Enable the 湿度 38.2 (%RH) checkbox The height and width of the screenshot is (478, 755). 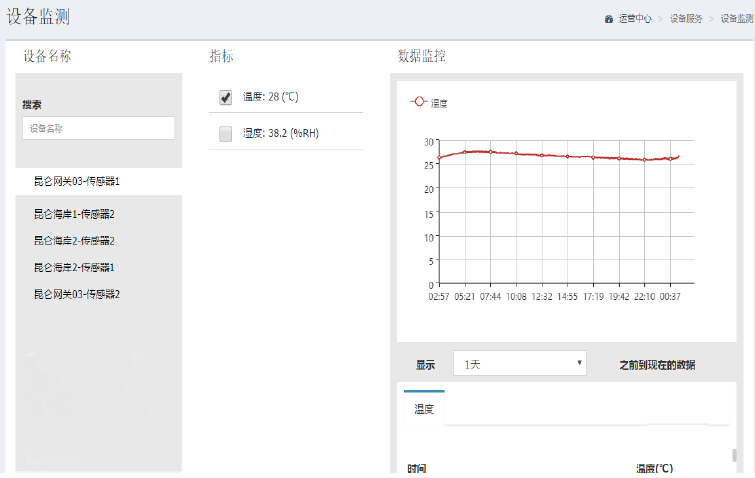225,133
